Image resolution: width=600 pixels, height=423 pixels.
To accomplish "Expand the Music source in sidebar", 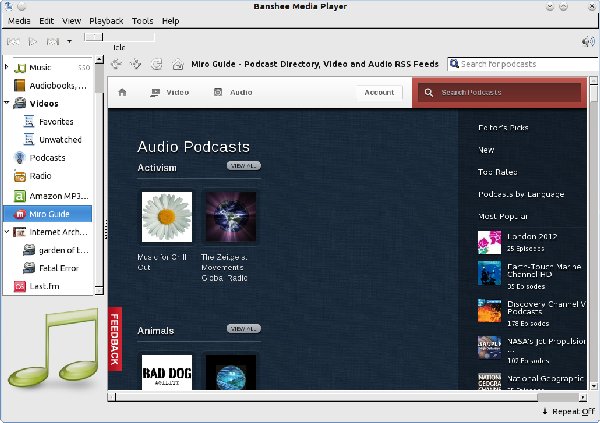I will point(7,67).
